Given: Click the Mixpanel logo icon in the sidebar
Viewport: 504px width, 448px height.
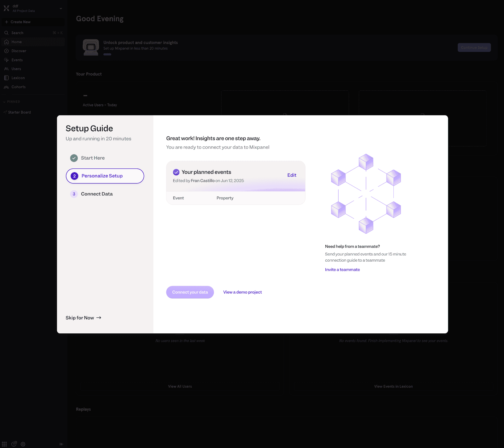Looking at the screenshot, I should click(x=6, y=8).
